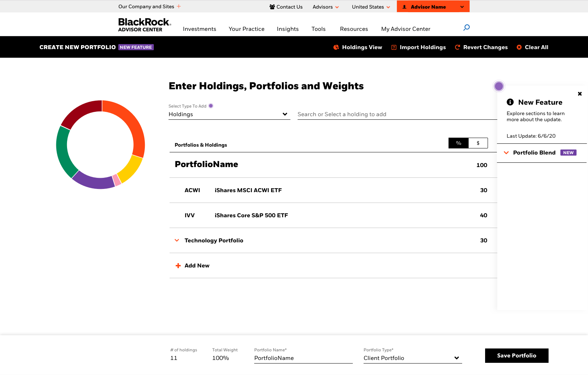This screenshot has height=375, width=588.
Task: Expand the Technology Portfolio row
Action: click(x=177, y=240)
